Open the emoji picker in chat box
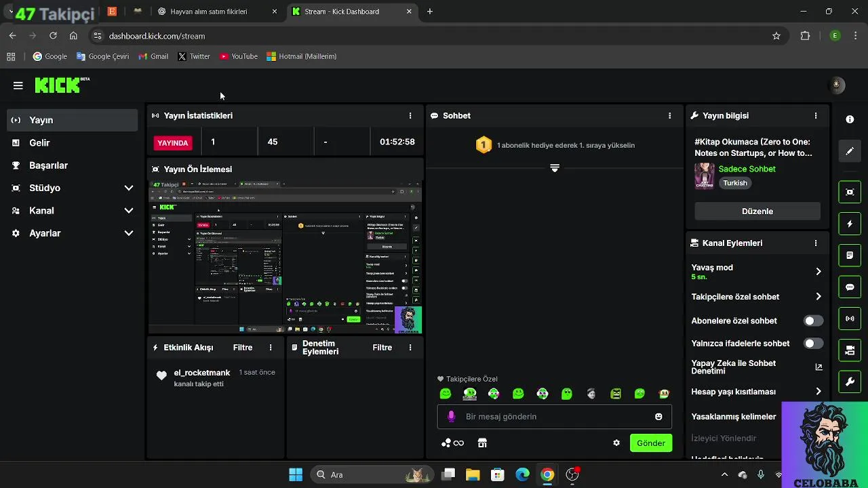The width and height of the screenshot is (868, 488). pyautogui.click(x=658, y=417)
